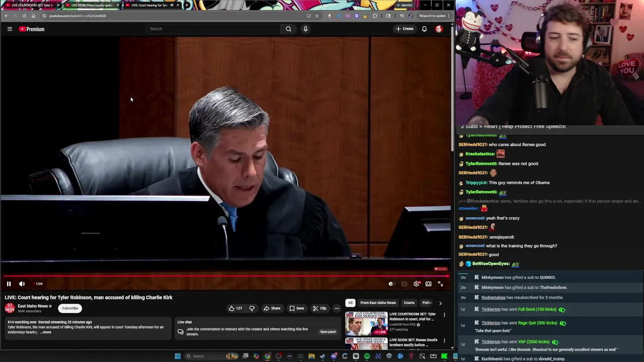This screenshot has height=362, width=644.
Task: Open EuclideanG's profile in the sub feed
Action: [492, 358]
